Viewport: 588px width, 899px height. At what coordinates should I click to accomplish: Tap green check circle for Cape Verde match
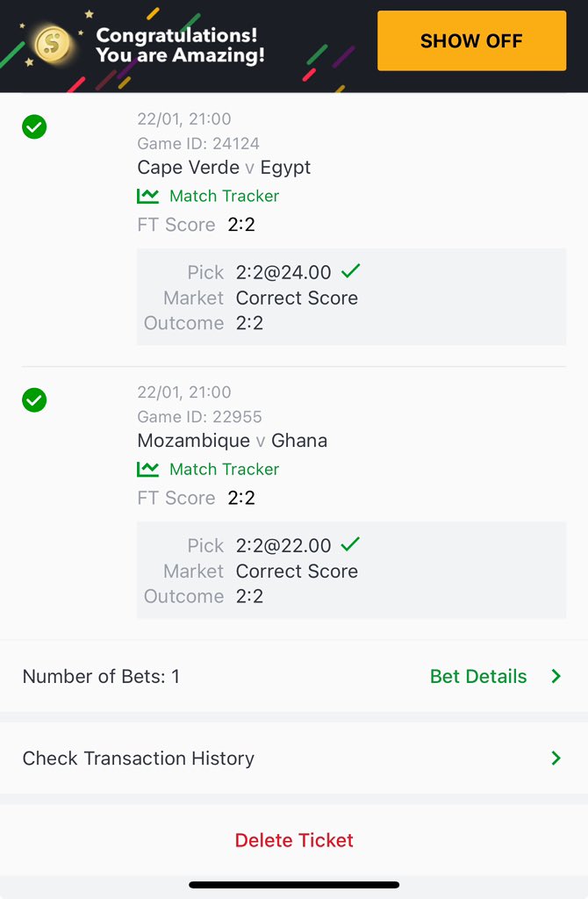point(34,126)
